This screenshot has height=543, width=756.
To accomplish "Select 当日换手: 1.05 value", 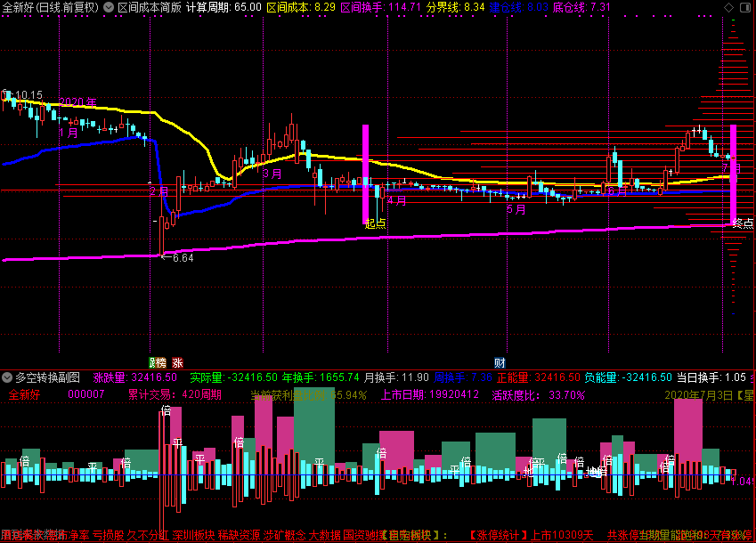I will 711,377.
